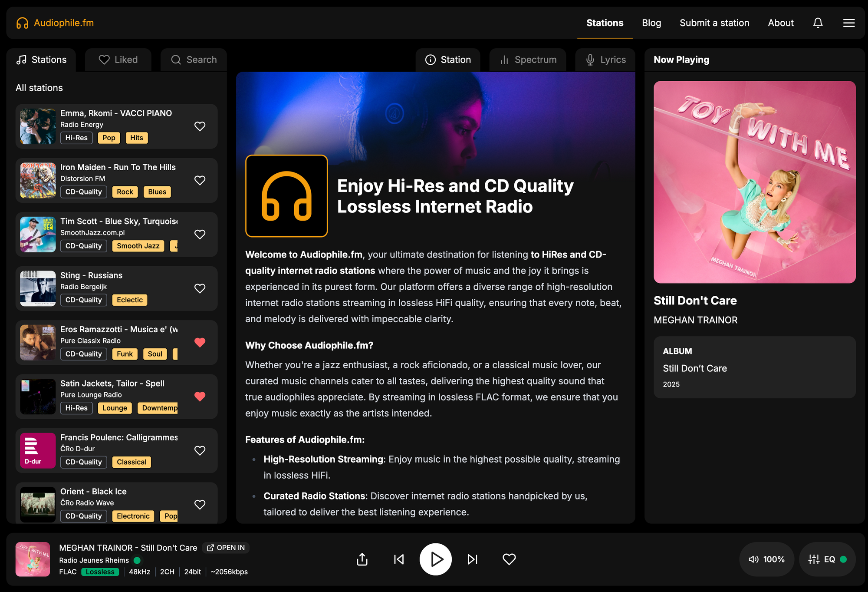Unlike the Eros Ramazzotti station
The height and width of the screenshot is (592, 868).
[x=200, y=343]
